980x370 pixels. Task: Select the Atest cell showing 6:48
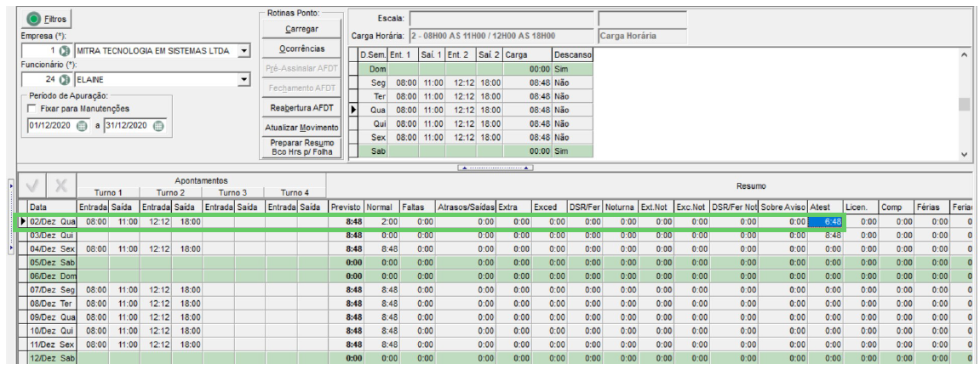pyautogui.click(x=825, y=221)
